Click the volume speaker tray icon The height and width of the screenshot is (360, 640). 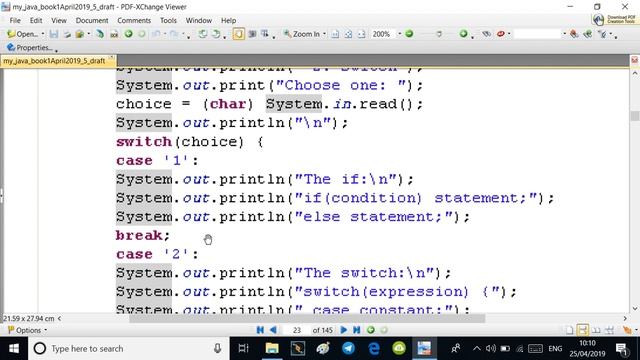click(x=491, y=349)
